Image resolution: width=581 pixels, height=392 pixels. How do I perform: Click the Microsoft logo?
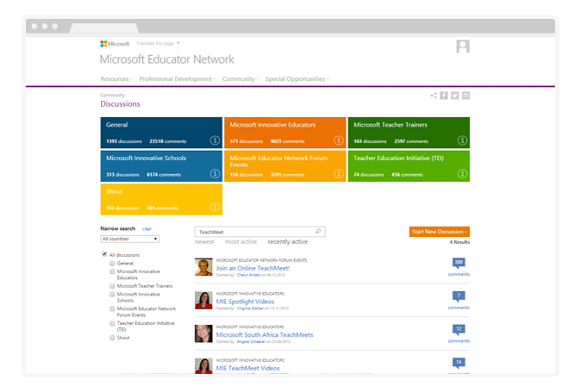point(115,44)
